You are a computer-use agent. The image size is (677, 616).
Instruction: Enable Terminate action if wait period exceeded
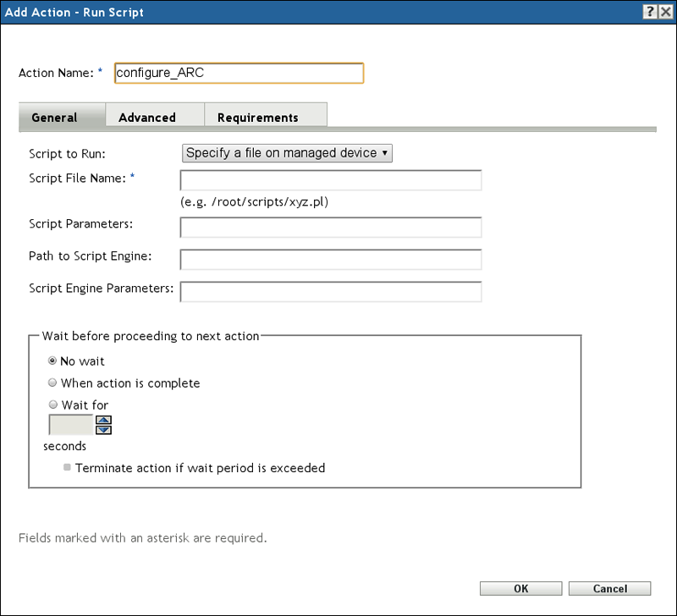(67, 467)
